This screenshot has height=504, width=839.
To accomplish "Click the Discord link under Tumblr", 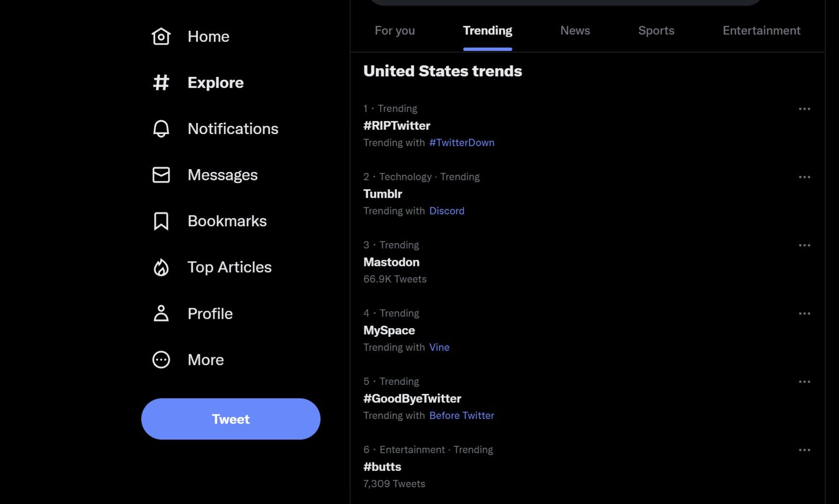I will pyautogui.click(x=447, y=211).
